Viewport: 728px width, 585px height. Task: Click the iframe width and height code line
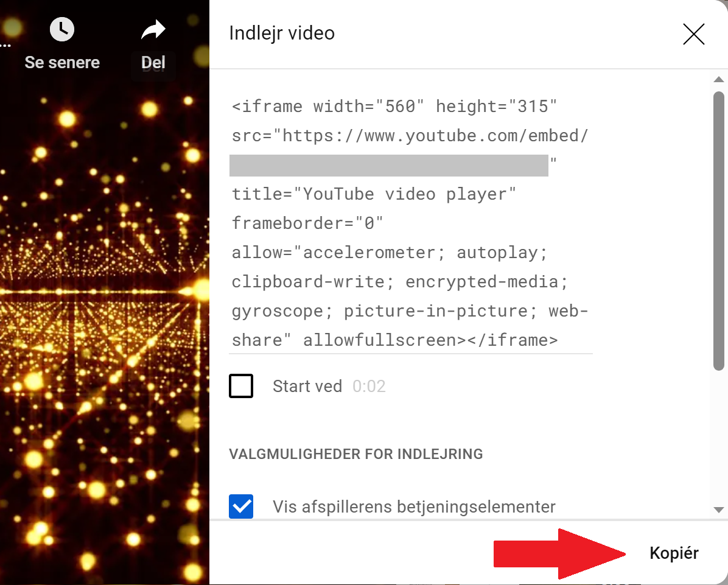pyautogui.click(x=394, y=107)
